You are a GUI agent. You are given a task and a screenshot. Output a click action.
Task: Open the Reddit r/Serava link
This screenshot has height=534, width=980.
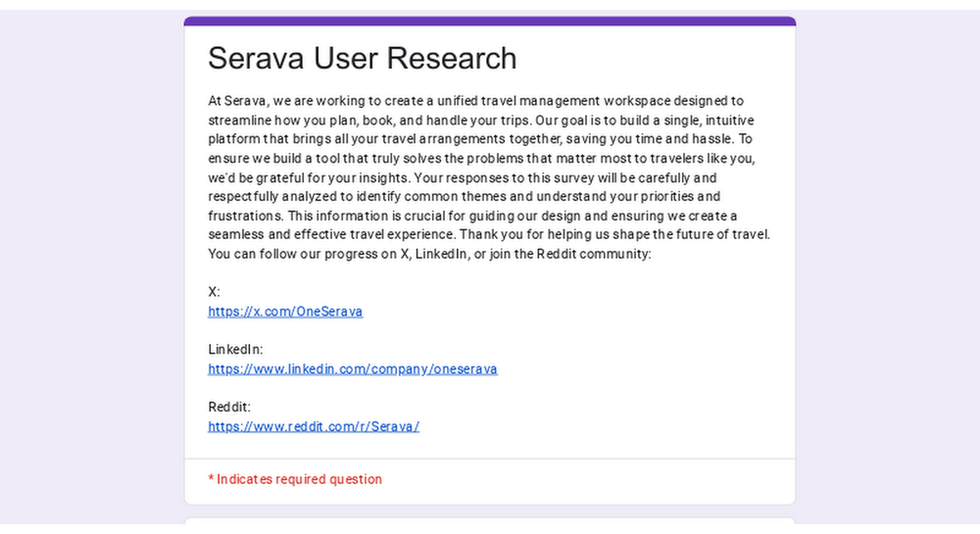pos(314,426)
